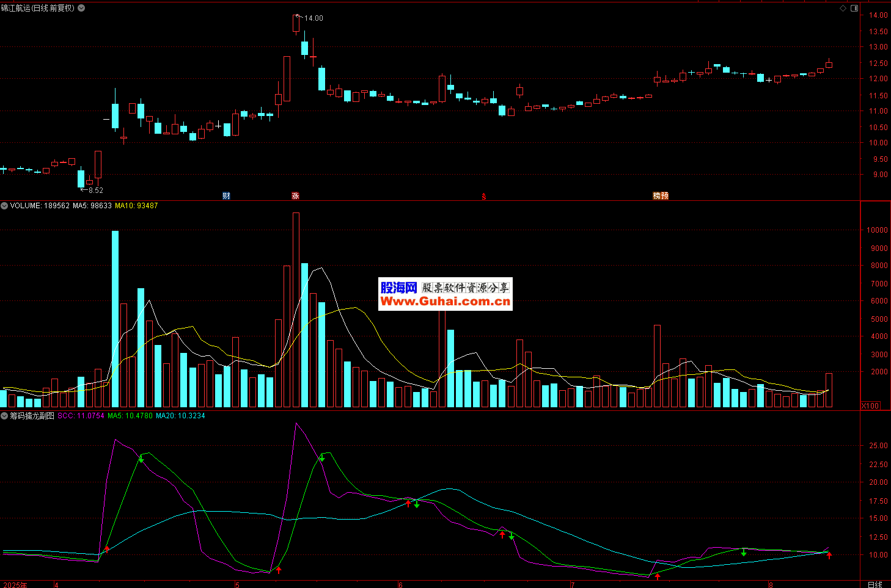
Task: Click the 2025年 label on the time axis
Action: click(x=15, y=585)
